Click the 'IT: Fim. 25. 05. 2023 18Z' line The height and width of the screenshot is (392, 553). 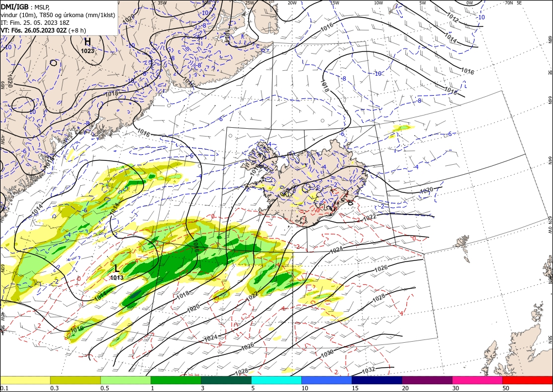tap(35, 23)
